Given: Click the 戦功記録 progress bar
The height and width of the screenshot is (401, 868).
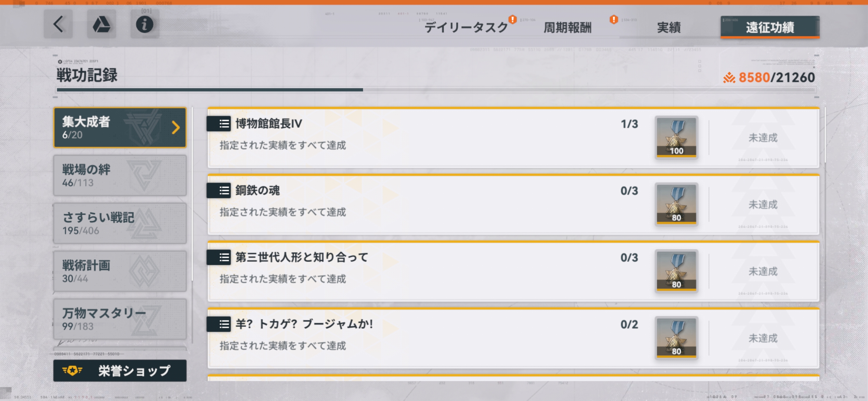Looking at the screenshot, I should [436, 90].
